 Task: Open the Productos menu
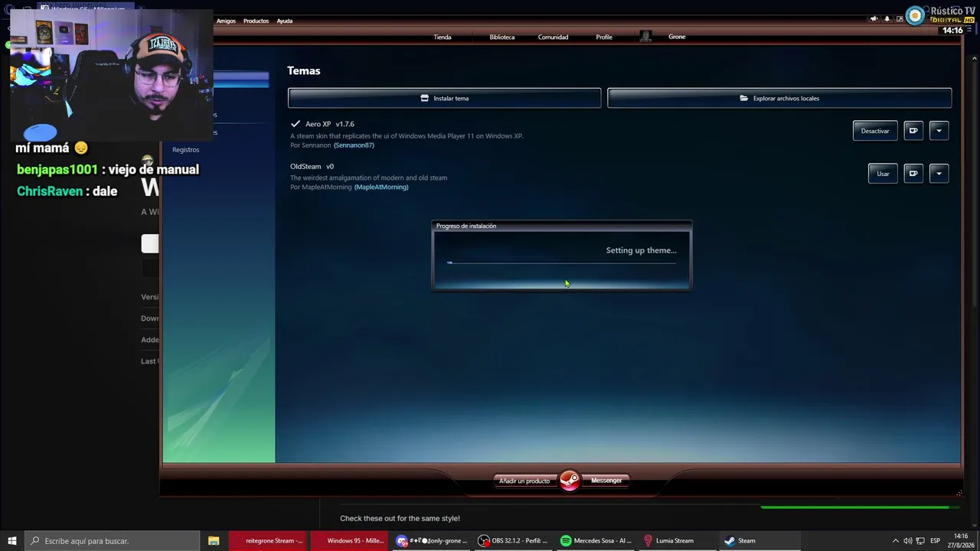click(x=256, y=21)
